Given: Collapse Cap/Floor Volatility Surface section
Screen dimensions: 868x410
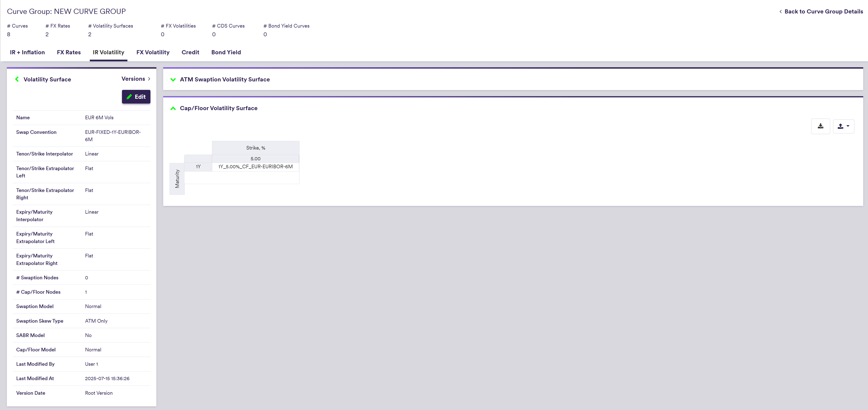Looking at the screenshot, I should point(173,108).
